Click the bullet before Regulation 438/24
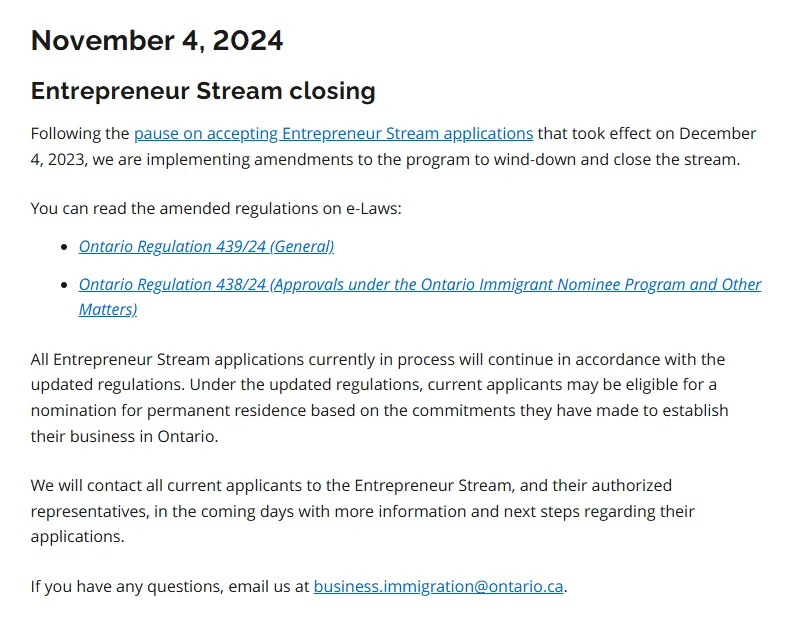The height and width of the screenshot is (624, 798). click(65, 285)
